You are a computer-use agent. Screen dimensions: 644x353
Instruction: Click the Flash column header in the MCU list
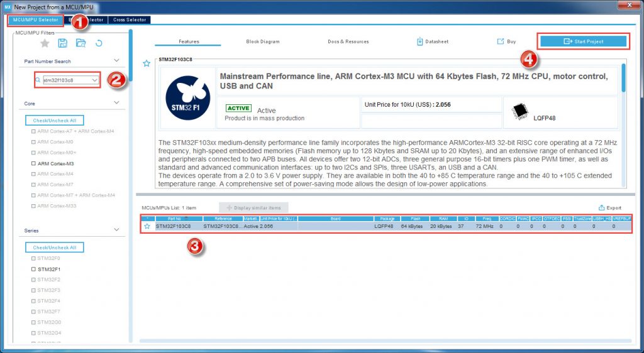[415, 219]
